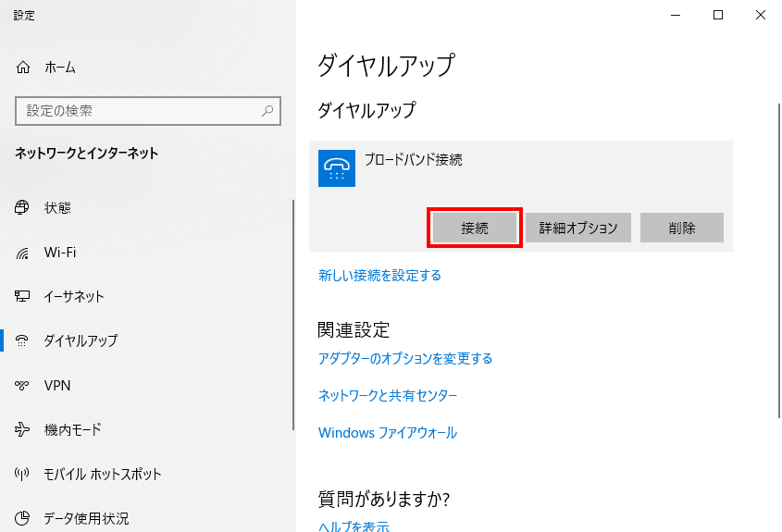Image resolution: width=782 pixels, height=532 pixels.
Task: Click the 接続 button
Action: (x=474, y=228)
